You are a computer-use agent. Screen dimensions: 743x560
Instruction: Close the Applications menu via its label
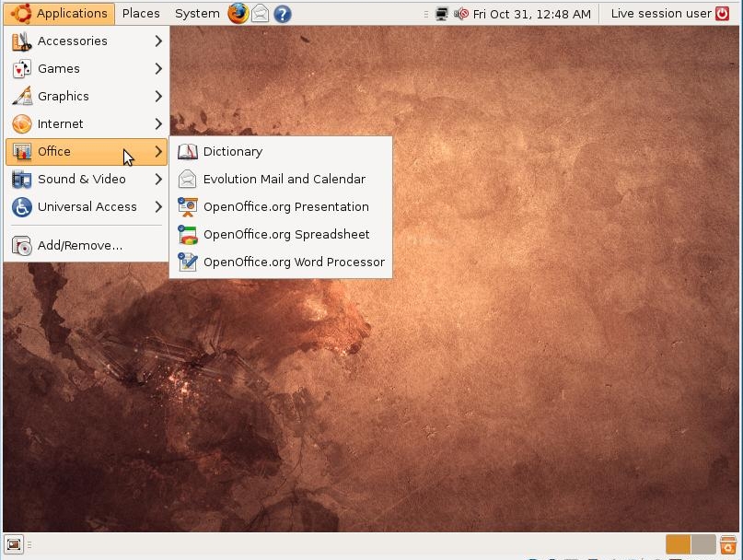tap(72, 13)
